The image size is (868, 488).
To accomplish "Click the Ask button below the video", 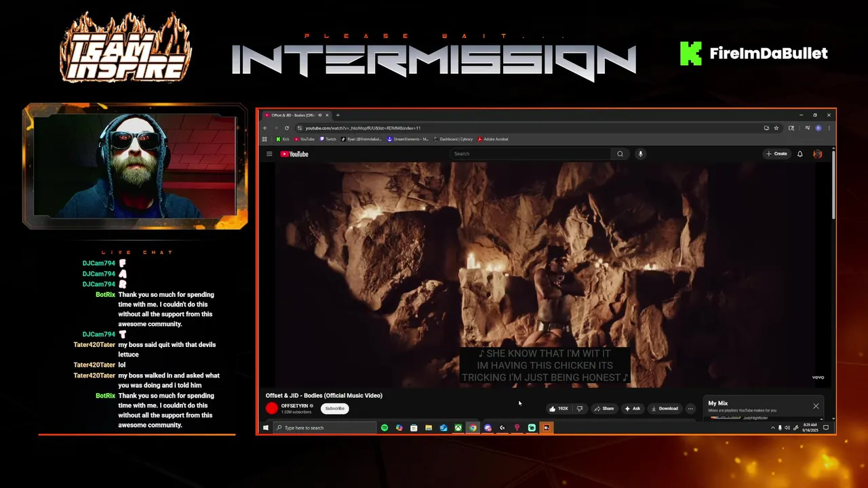I will (x=633, y=409).
